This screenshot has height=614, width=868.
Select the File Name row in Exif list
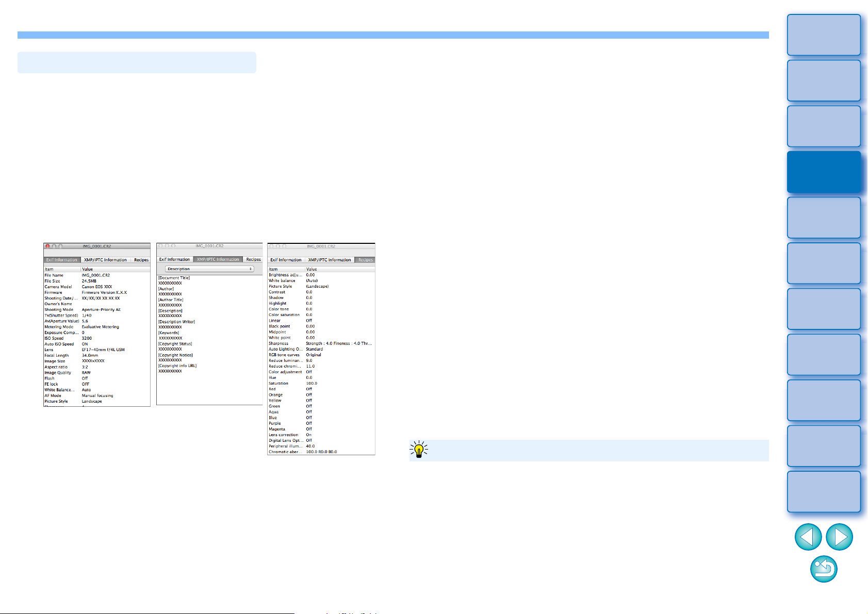point(97,275)
